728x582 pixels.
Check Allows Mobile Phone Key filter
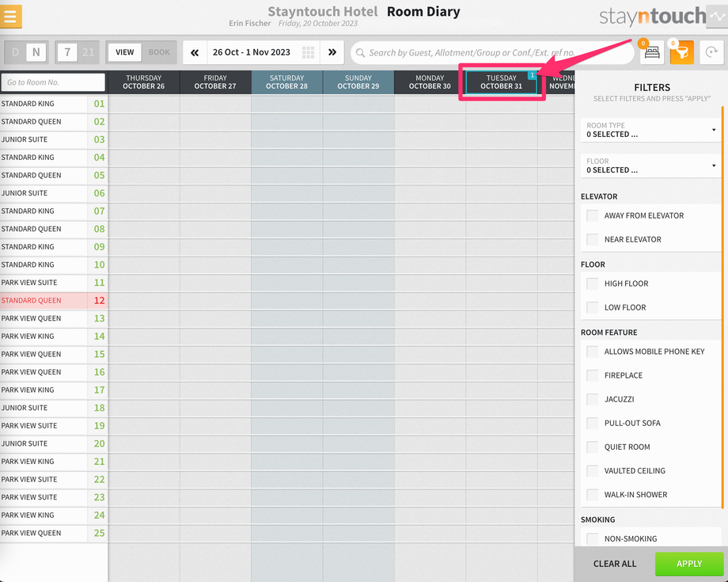pyautogui.click(x=593, y=351)
